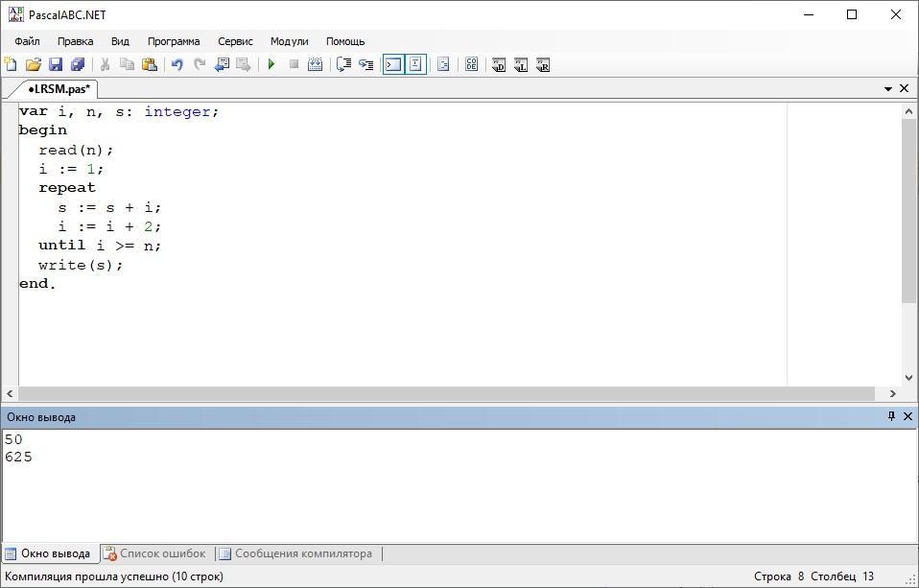Create a new file with toolbar icon

point(11,64)
